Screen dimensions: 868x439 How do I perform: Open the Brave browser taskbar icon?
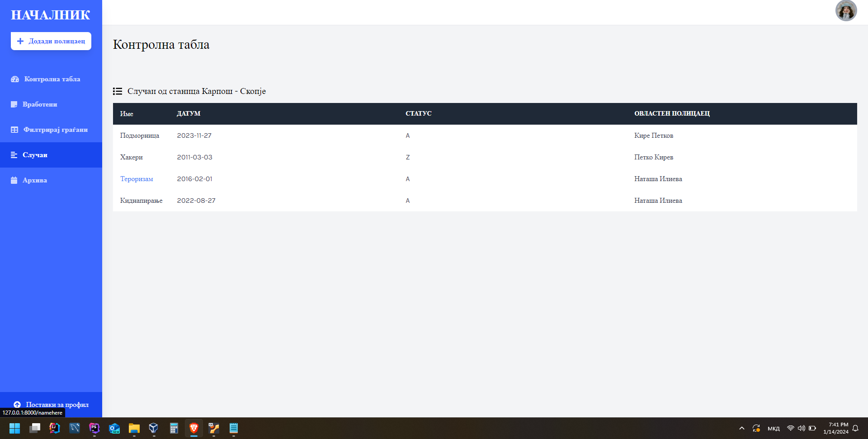click(194, 428)
